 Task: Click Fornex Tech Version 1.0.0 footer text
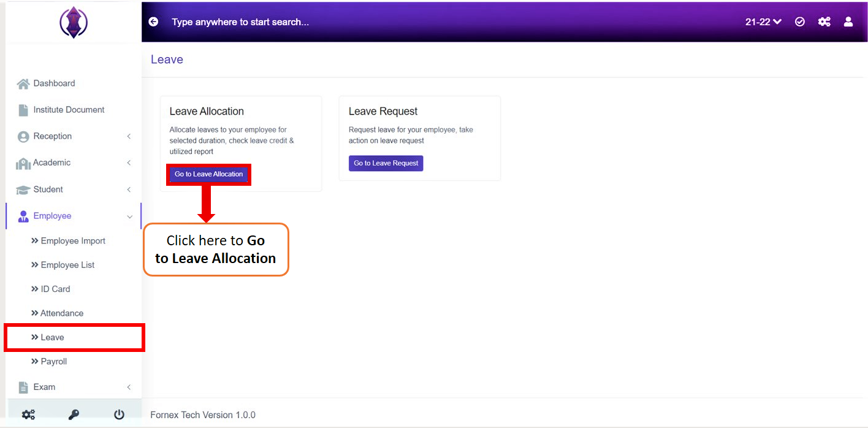(203, 415)
